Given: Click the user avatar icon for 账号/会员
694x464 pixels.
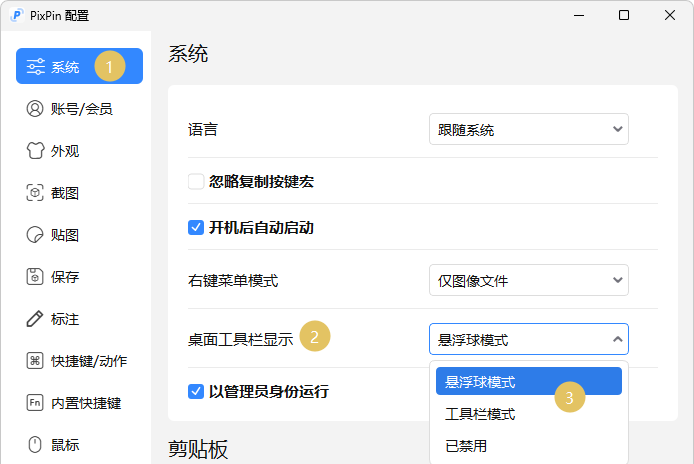Looking at the screenshot, I should (x=35, y=108).
